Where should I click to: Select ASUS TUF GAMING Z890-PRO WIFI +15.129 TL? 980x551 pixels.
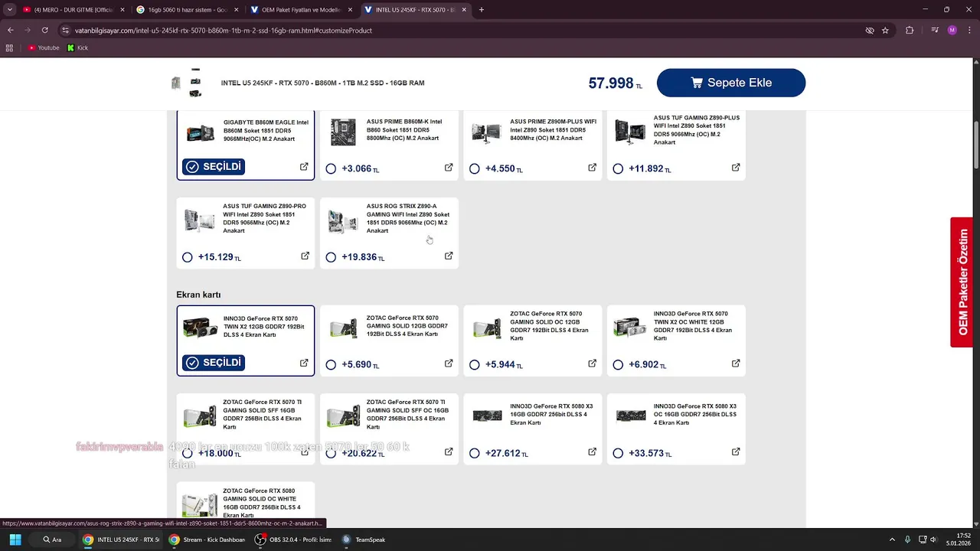pyautogui.click(x=188, y=257)
